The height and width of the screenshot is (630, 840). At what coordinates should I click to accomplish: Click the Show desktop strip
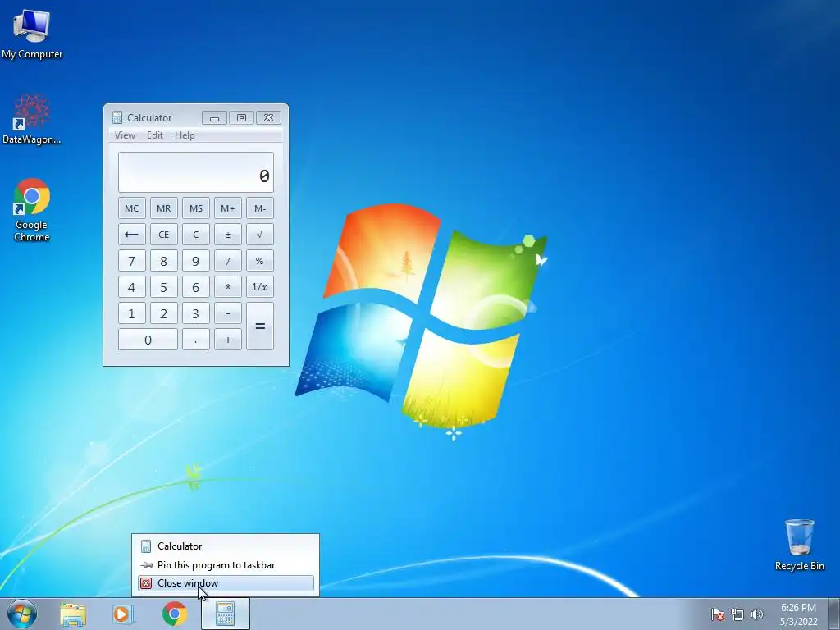coord(834,614)
